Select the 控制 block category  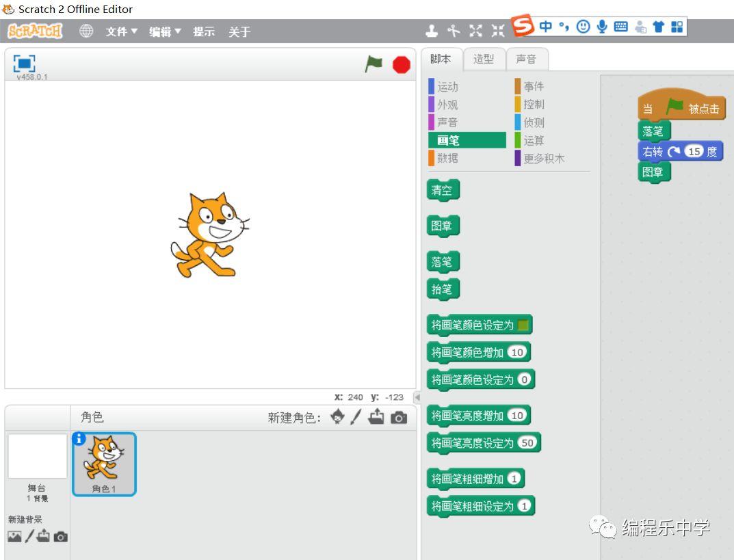534,105
